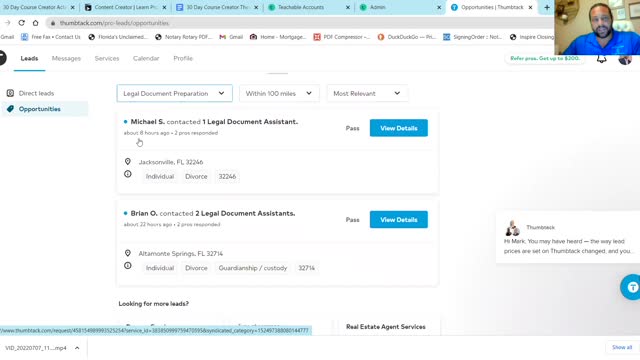
Task: Open Michael S. lead title
Action: coord(214,122)
